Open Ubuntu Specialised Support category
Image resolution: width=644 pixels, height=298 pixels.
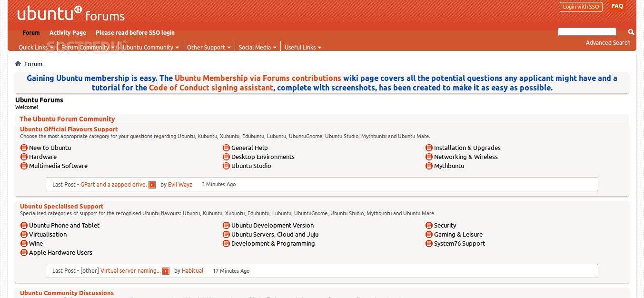(62, 206)
